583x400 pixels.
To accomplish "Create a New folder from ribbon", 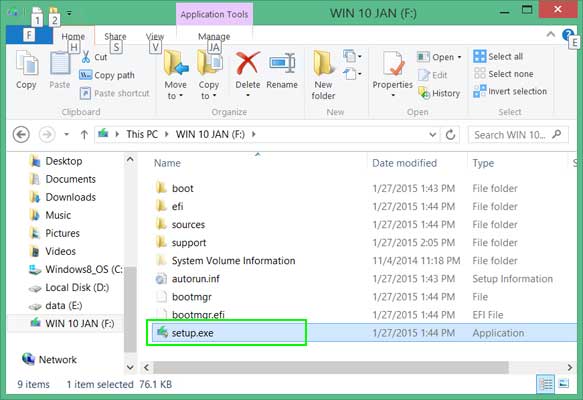I will tap(323, 75).
